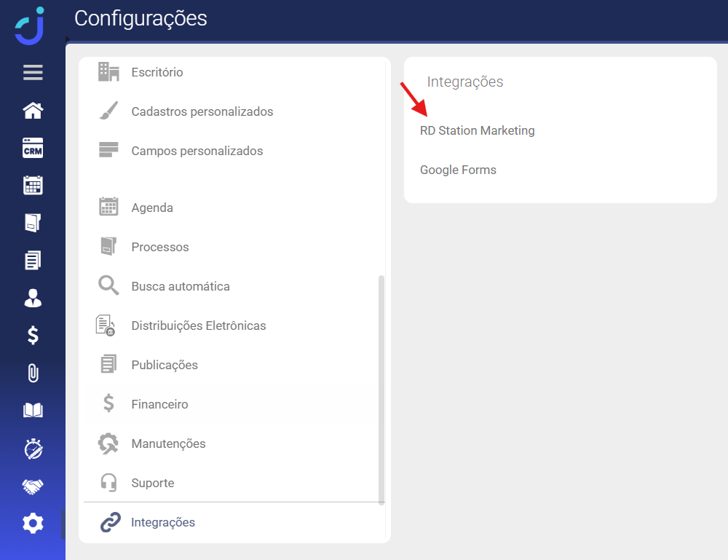728x560 pixels.
Task: Click the handshake icon in sidebar
Action: (33, 486)
